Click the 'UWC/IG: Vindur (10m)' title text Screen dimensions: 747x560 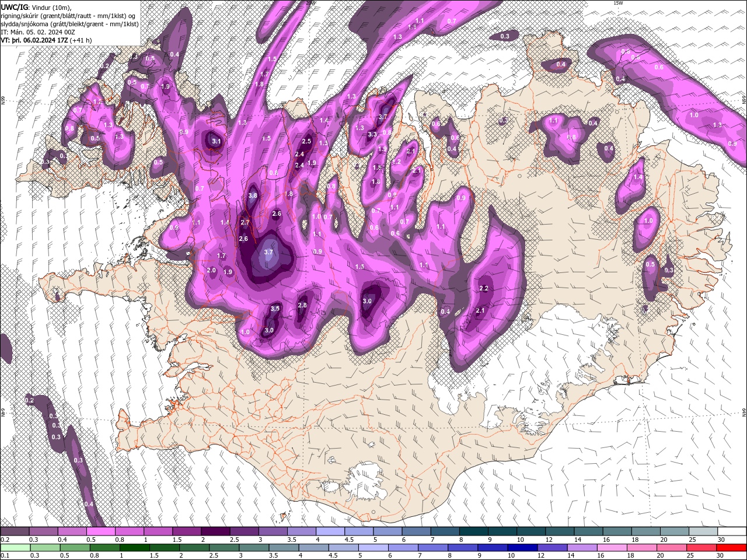click(x=36, y=7)
